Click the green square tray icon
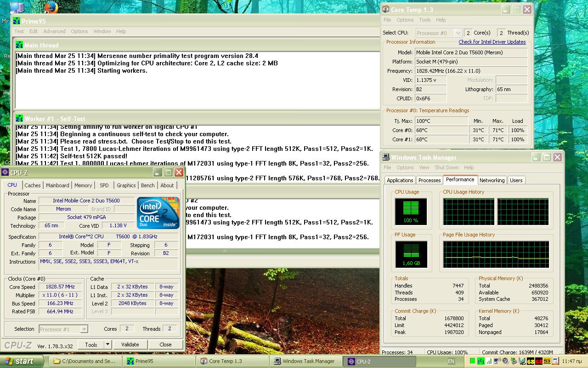Viewport: 588px width, 368px height. pos(472,361)
